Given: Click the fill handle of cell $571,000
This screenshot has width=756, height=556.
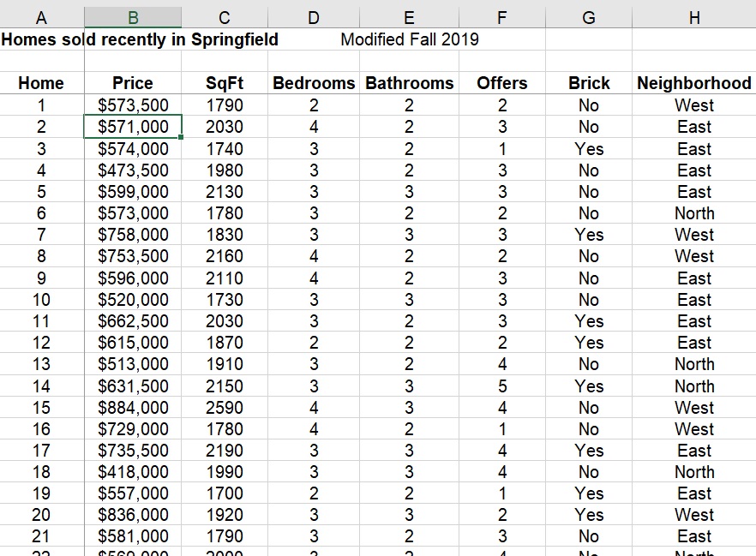Looking at the screenshot, I should pyautogui.click(x=181, y=137).
